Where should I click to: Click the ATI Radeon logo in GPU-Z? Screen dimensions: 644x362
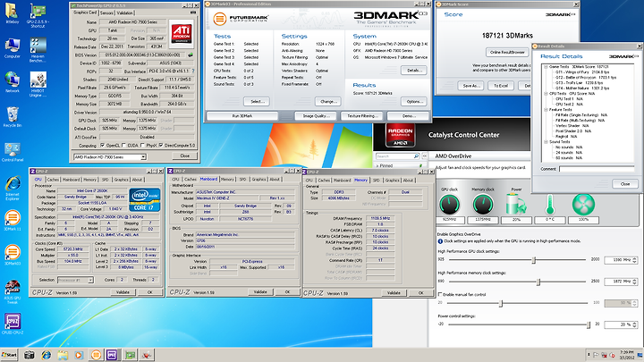coord(181,34)
